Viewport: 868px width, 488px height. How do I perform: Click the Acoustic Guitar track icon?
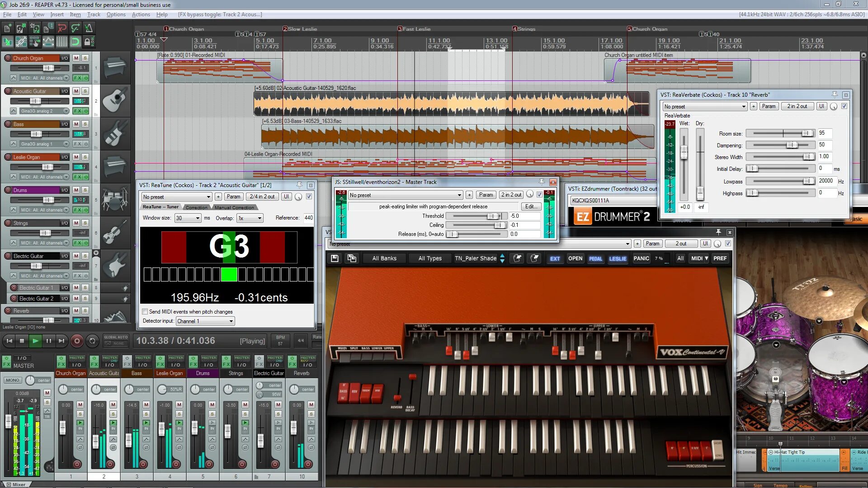[x=115, y=101]
